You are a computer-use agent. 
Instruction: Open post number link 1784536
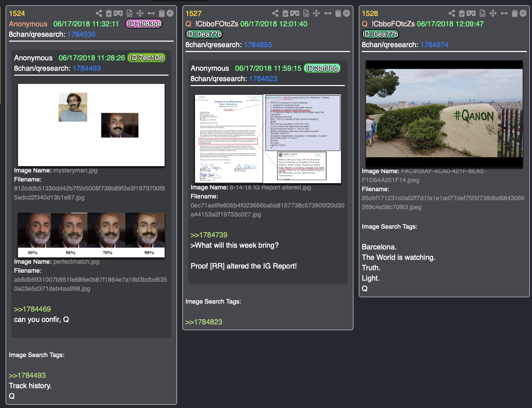[81, 34]
